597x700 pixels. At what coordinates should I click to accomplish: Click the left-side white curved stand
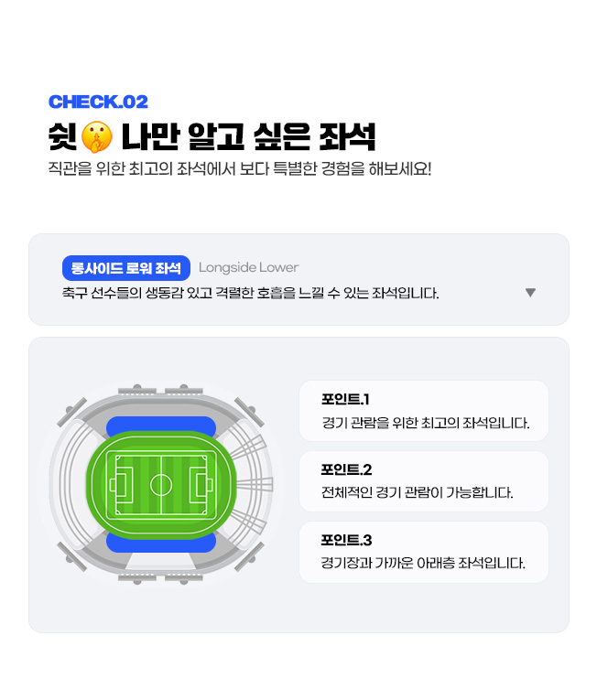[71, 485]
